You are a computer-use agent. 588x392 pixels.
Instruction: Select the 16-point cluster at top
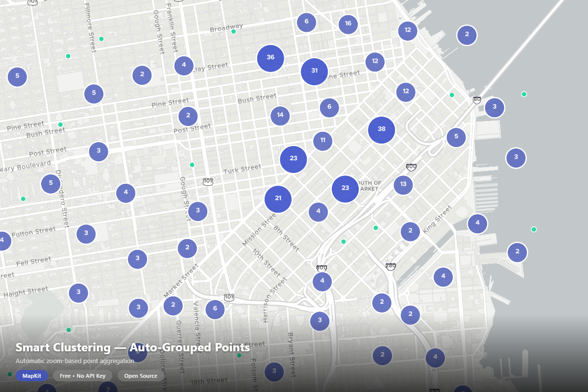click(348, 23)
